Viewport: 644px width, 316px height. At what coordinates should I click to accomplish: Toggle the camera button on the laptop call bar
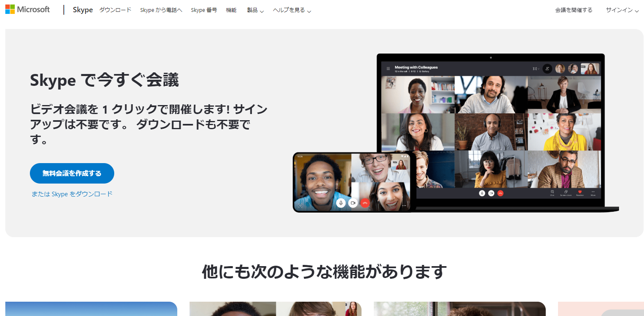[491, 193]
